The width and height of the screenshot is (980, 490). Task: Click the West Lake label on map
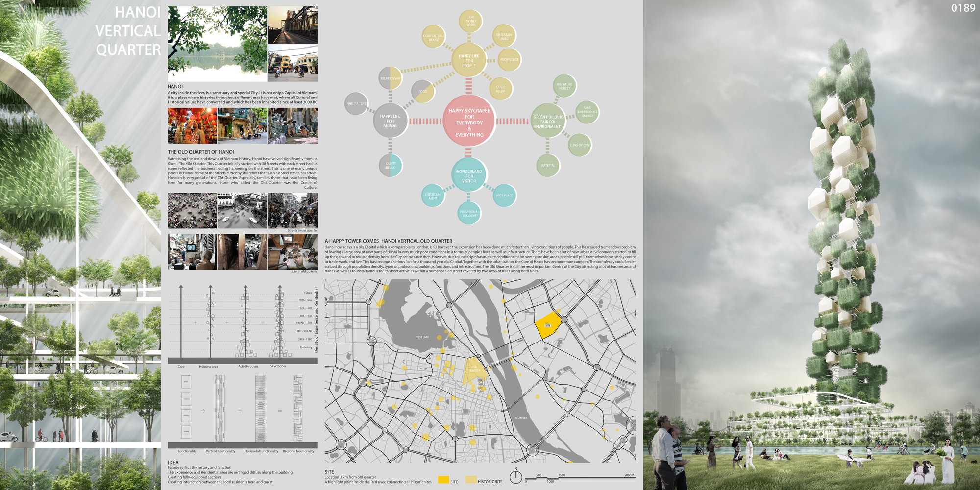point(422,337)
